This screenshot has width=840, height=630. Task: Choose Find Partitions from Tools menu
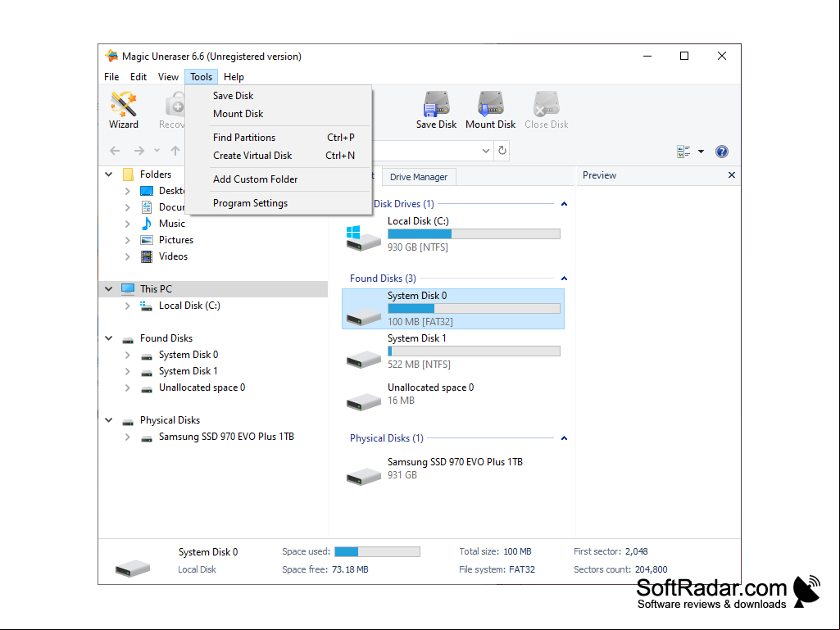point(279,137)
